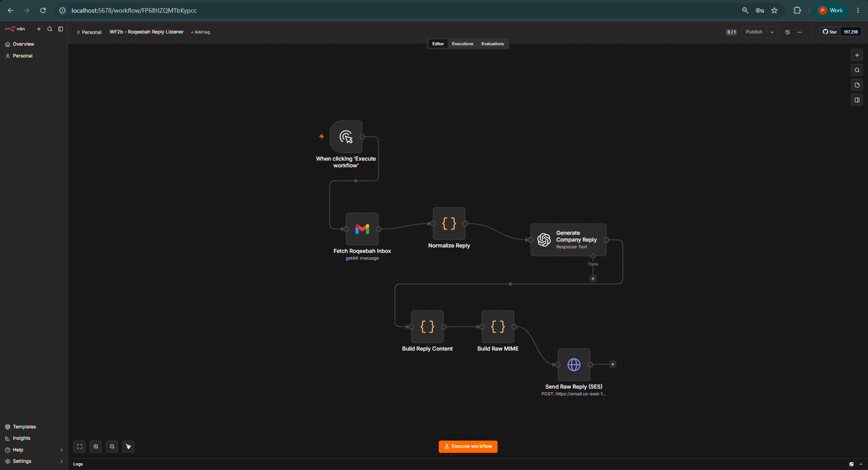Switch to the Evaluations tab

pos(493,44)
